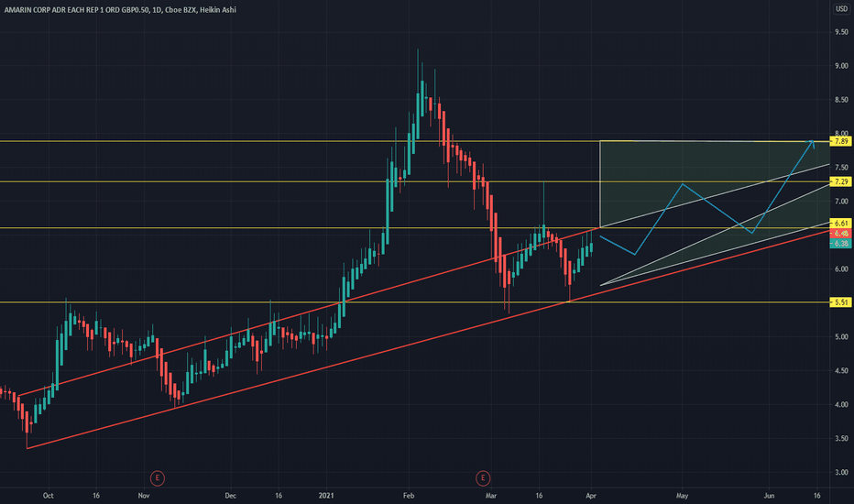Click the 6.61 yellow price label
This screenshot has width=854, height=504.
click(841, 224)
